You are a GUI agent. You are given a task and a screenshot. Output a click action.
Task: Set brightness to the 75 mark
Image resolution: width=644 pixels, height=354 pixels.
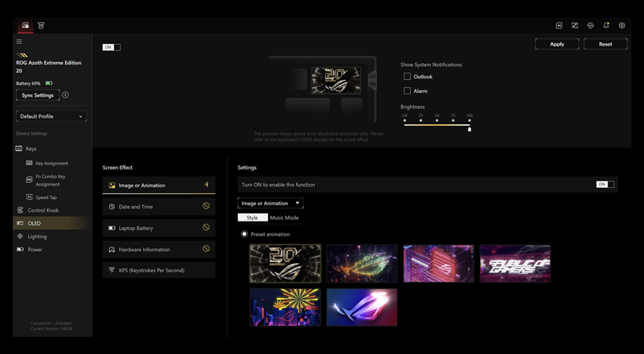[453, 120]
